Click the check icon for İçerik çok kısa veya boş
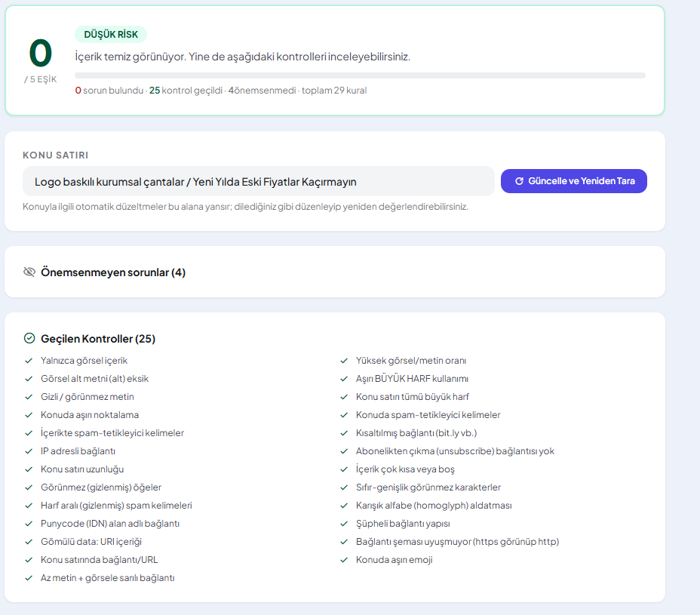This screenshot has width=700, height=615. tap(344, 469)
